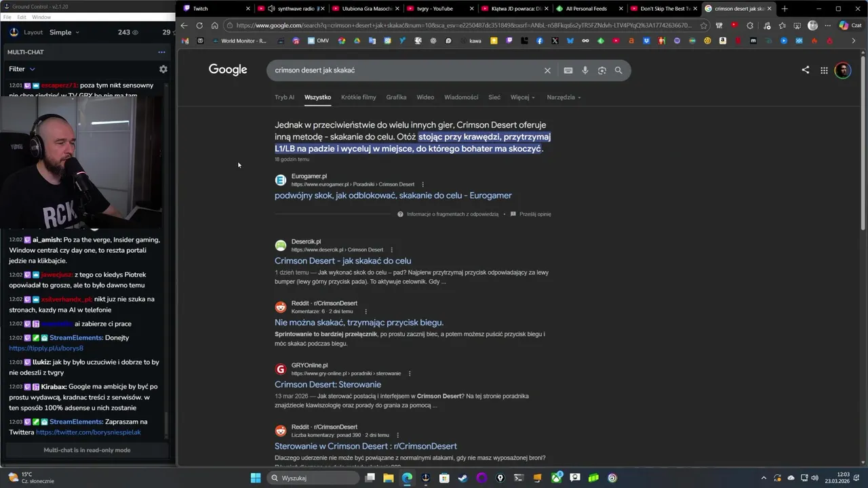The height and width of the screenshot is (488, 868).
Task: Open the Windows Start menu
Action: point(256,478)
